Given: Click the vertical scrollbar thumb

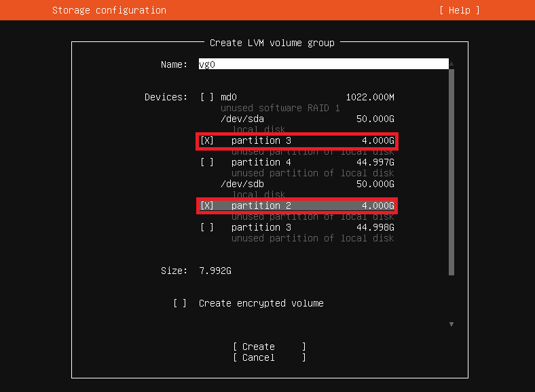Looking at the screenshot, I should coord(451,172).
